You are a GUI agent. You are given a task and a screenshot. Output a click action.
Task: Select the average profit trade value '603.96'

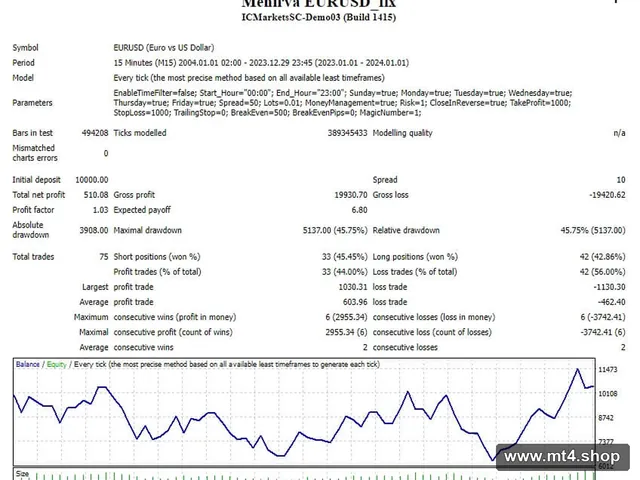(355, 302)
